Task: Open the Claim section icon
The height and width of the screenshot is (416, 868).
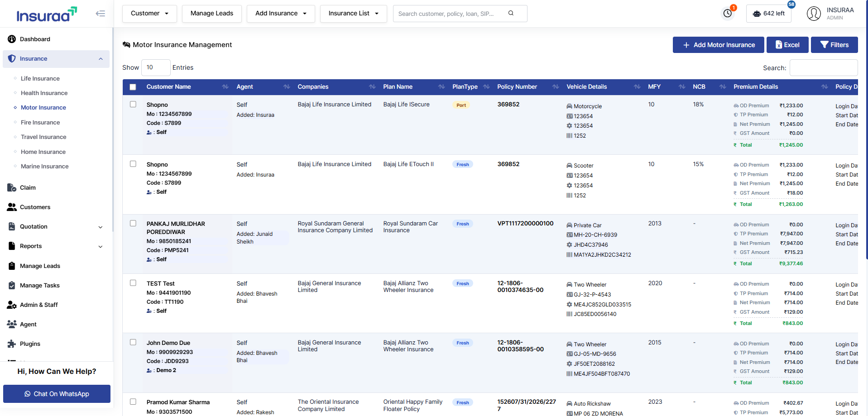Action: click(x=12, y=187)
